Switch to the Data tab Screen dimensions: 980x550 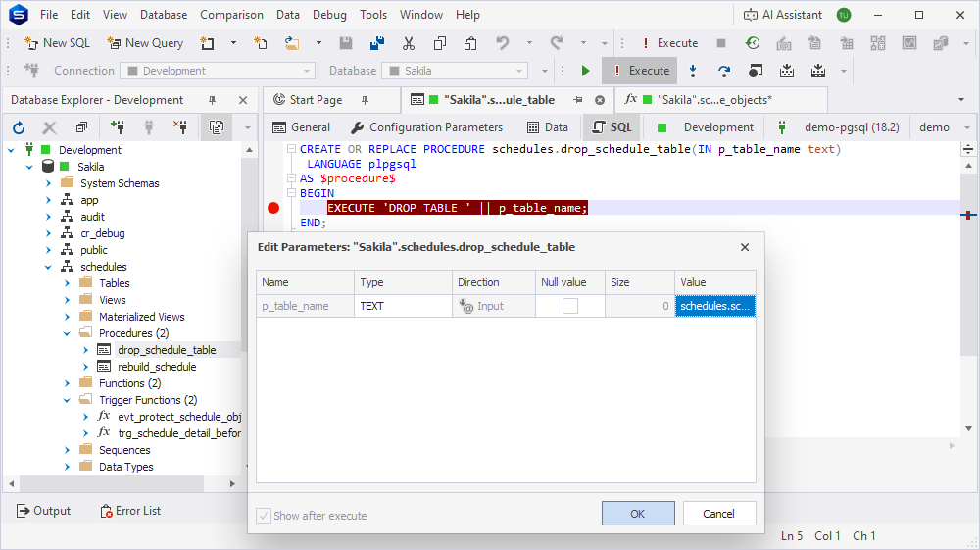pyautogui.click(x=548, y=127)
